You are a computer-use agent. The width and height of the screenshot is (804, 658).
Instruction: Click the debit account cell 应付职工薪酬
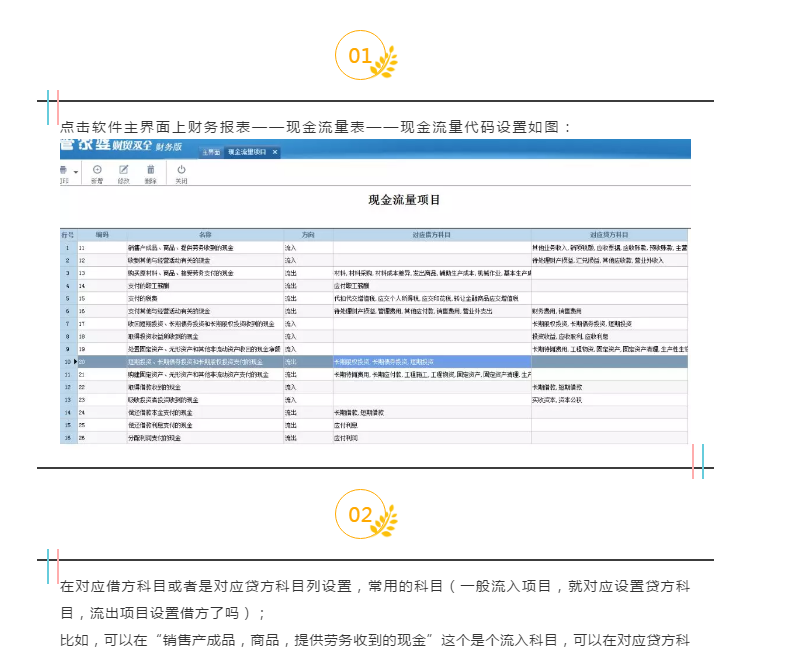[432, 286]
